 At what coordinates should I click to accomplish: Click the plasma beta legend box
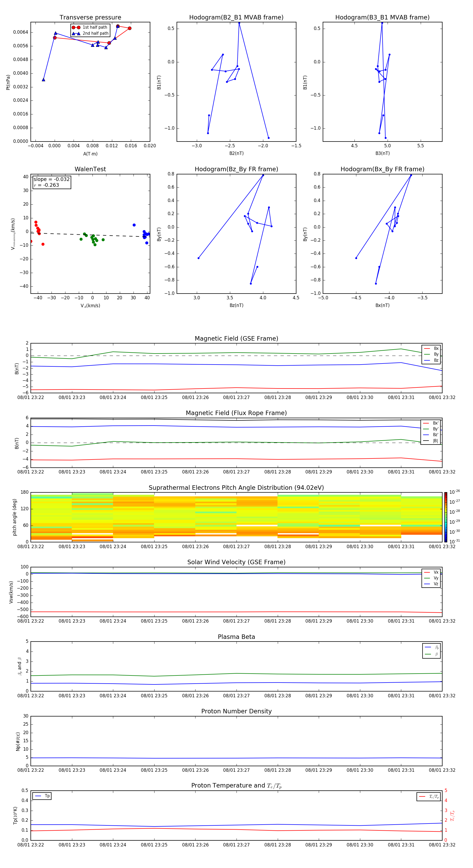click(x=431, y=651)
